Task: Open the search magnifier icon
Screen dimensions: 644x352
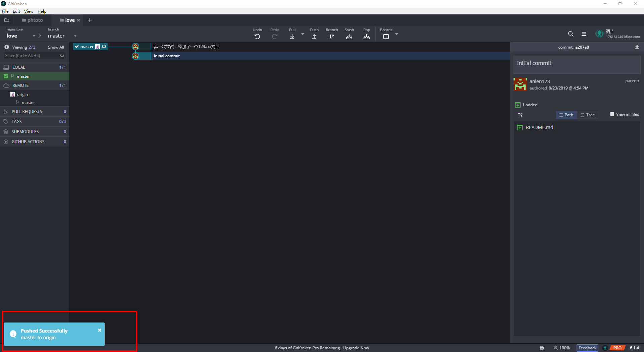Action: [571, 34]
